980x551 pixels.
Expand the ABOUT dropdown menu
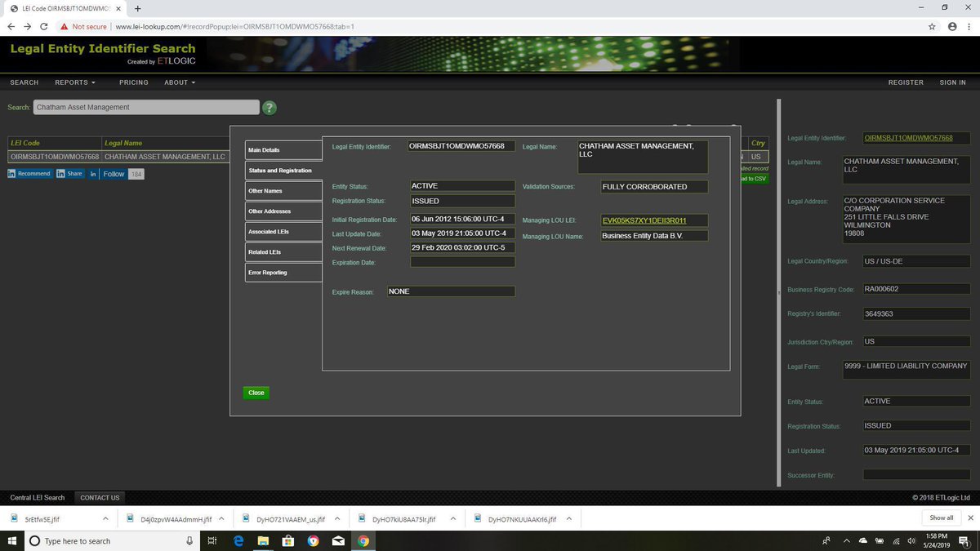click(179, 82)
